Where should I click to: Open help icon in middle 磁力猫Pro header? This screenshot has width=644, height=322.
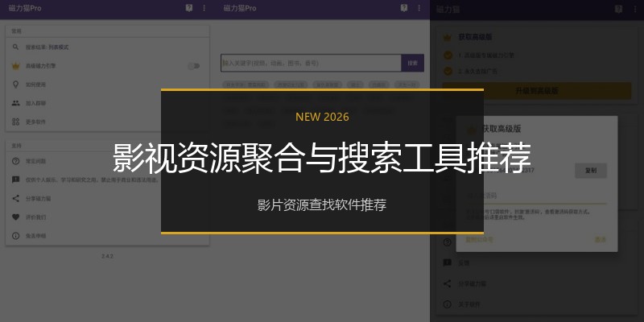404,8
